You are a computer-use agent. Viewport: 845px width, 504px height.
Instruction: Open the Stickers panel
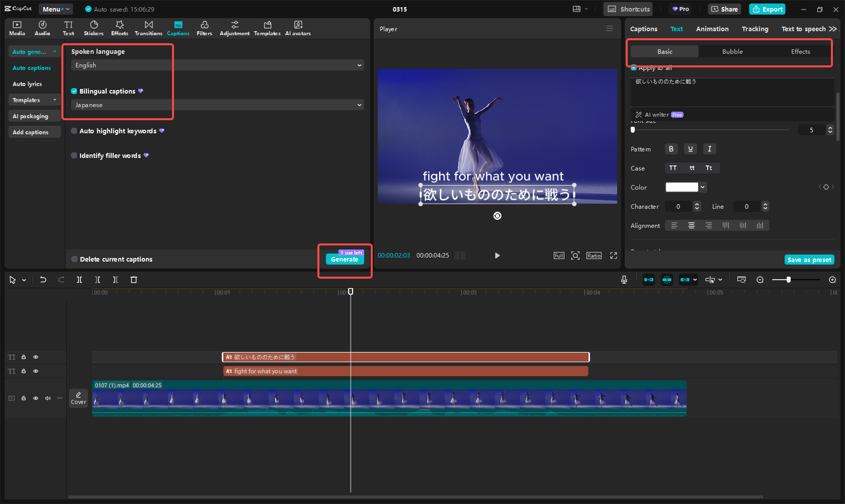[x=94, y=28]
